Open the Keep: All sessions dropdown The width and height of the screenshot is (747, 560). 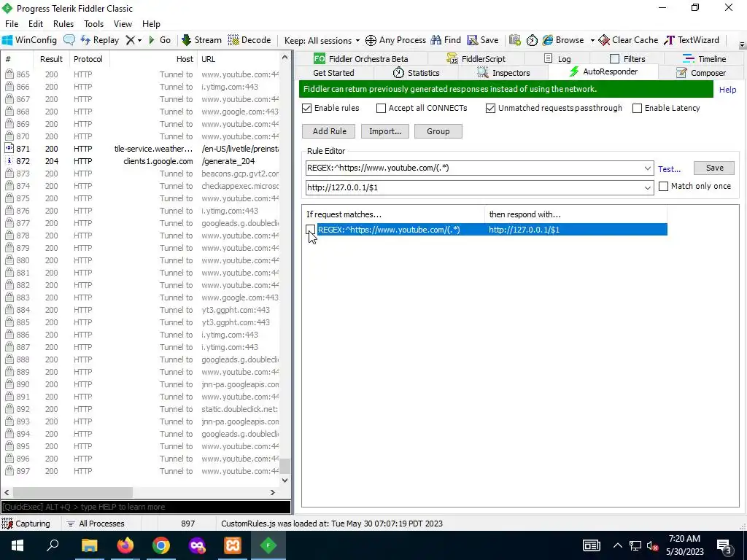[x=322, y=41]
